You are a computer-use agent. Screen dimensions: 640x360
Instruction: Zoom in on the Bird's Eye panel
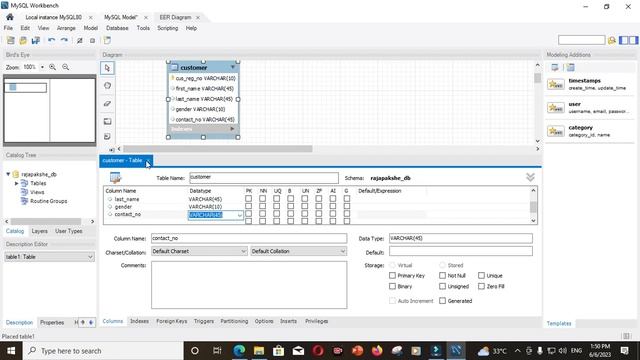(53, 67)
